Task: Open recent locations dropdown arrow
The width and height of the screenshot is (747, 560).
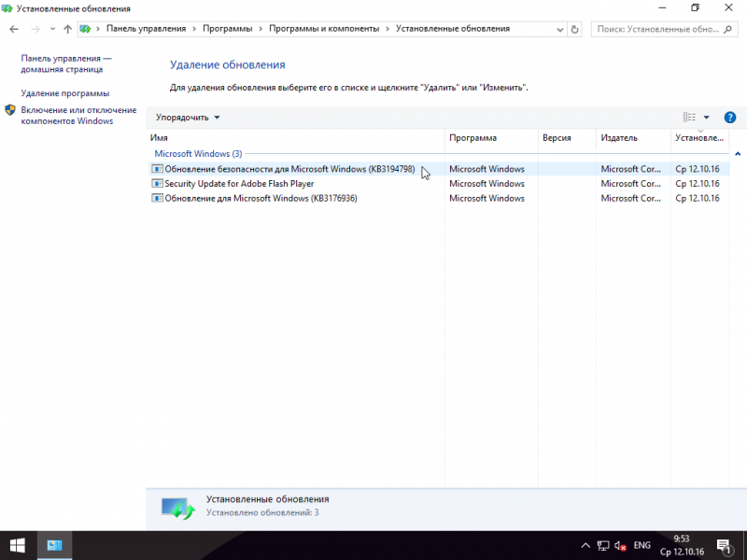Action: 52,29
